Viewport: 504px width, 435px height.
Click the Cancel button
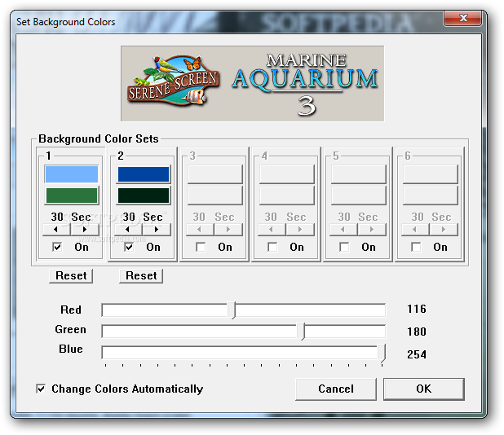(x=336, y=389)
